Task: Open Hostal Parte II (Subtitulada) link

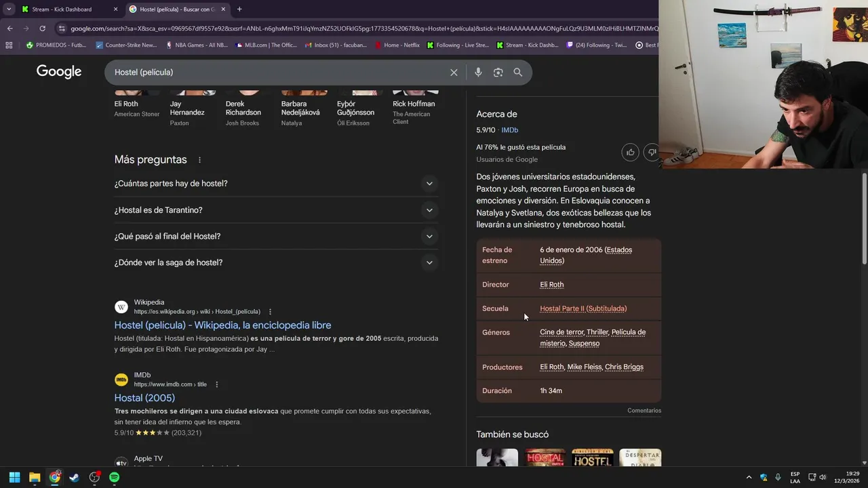Action: pyautogui.click(x=583, y=308)
